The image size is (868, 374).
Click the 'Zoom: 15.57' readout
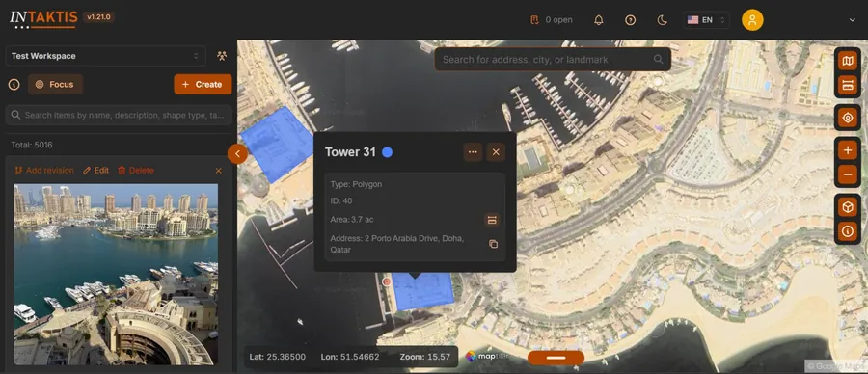(x=424, y=357)
